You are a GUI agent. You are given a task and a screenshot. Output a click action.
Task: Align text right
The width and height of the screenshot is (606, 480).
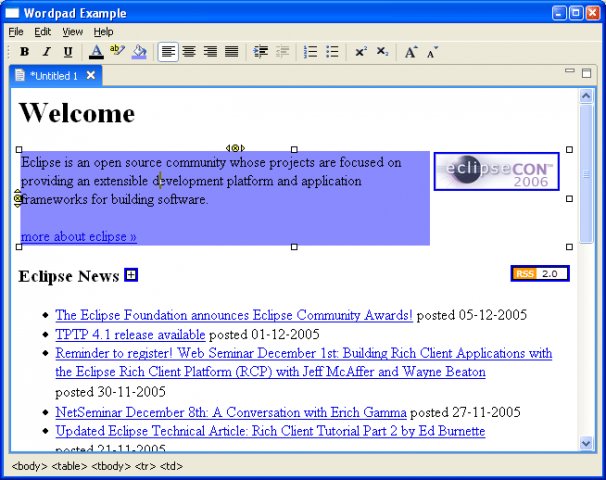(210, 51)
